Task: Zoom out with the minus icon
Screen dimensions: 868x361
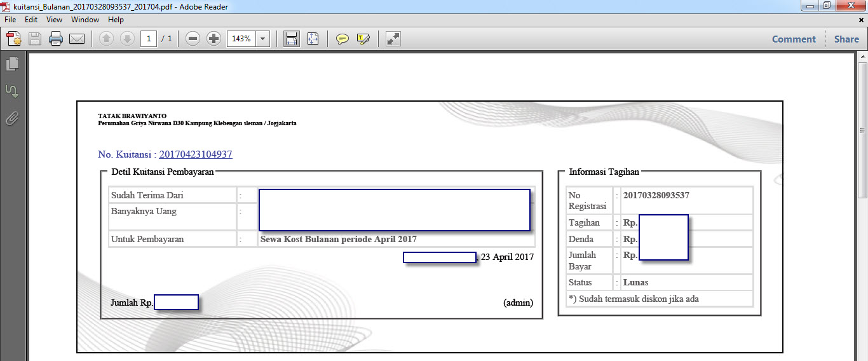Action: point(193,39)
